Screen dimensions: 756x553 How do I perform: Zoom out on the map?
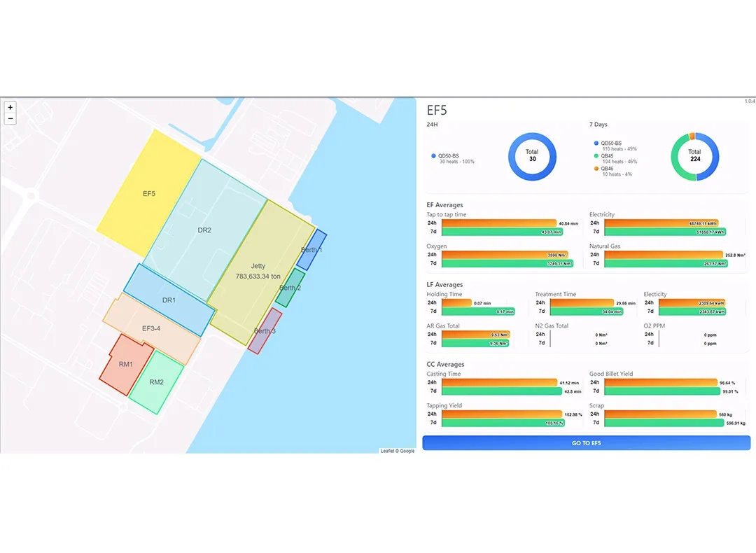10,119
